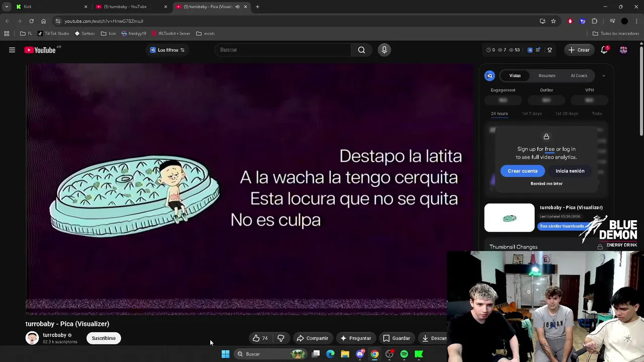This screenshot has width=644, height=362.
Task: Open the Chrome extensions puzzle icon
Action: click(x=595, y=21)
